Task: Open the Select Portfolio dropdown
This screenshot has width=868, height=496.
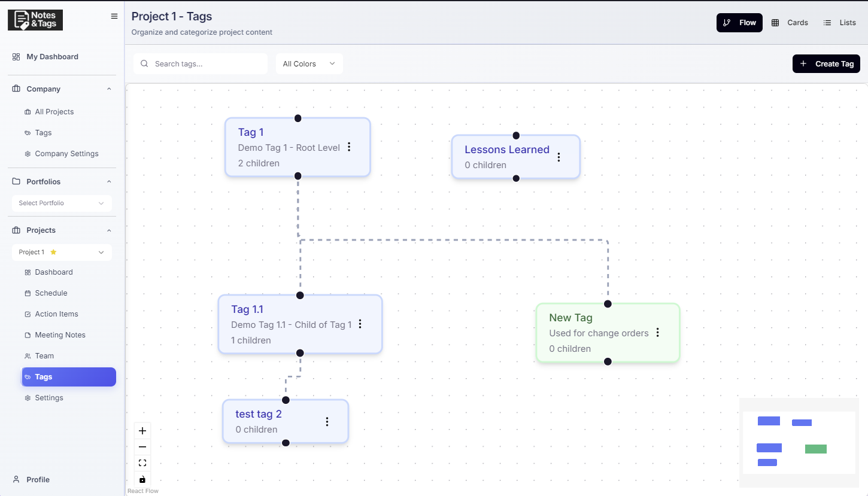Action: 62,203
